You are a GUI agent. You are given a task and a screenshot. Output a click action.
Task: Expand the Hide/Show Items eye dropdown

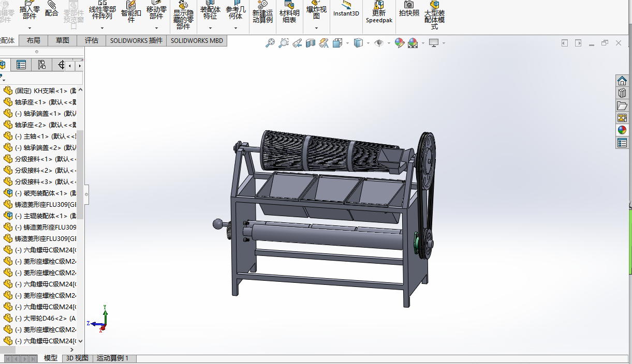point(388,43)
